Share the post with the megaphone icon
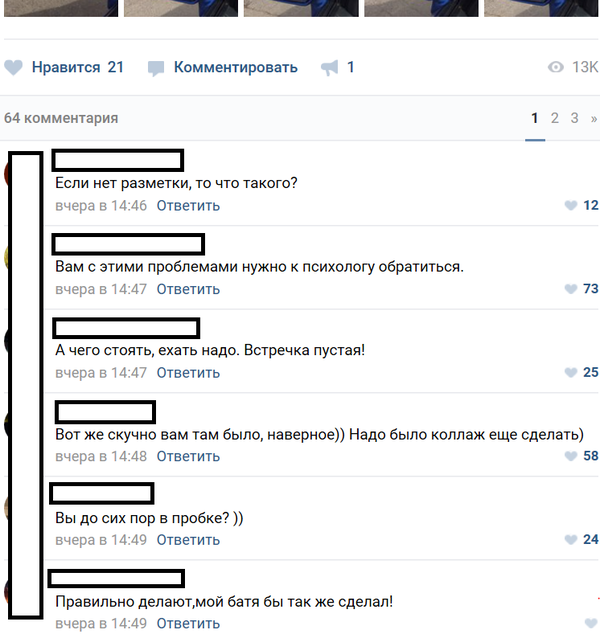Image resolution: width=600 pixels, height=634 pixels. (x=330, y=68)
